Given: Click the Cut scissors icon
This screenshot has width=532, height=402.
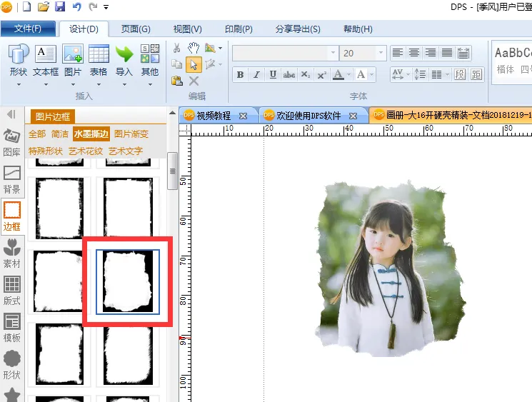Looking at the screenshot, I should tap(176, 48).
